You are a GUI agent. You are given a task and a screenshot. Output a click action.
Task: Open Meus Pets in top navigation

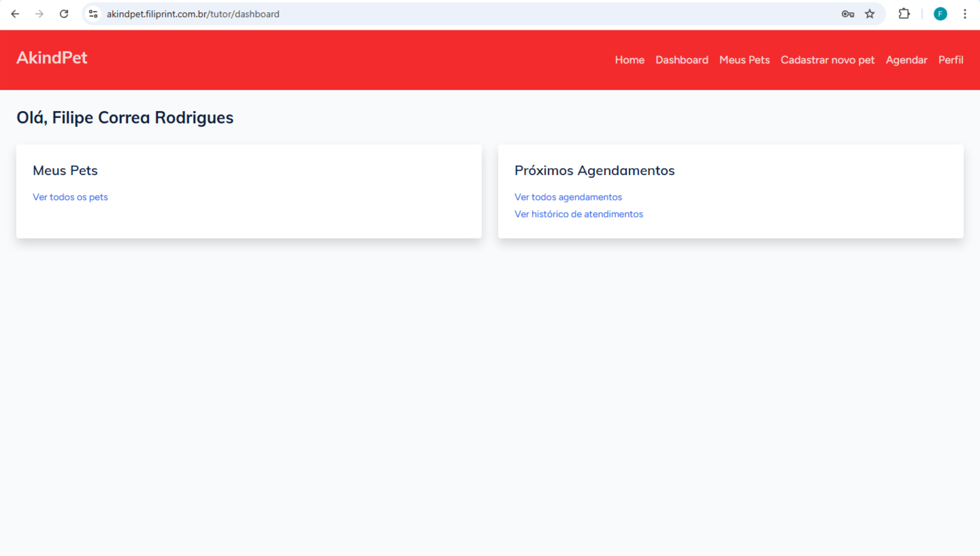(744, 60)
